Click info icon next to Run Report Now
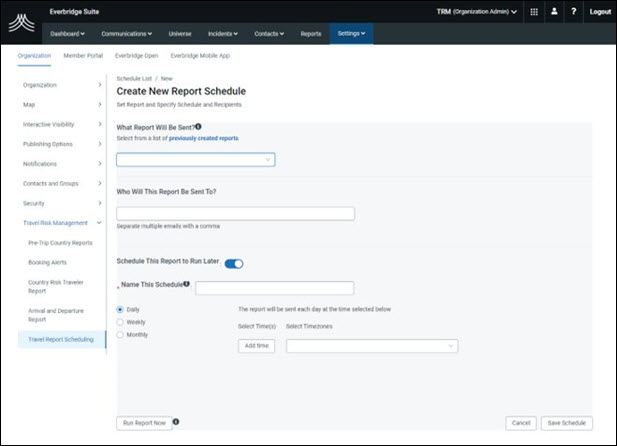This screenshot has width=617, height=446. pyautogui.click(x=176, y=422)
